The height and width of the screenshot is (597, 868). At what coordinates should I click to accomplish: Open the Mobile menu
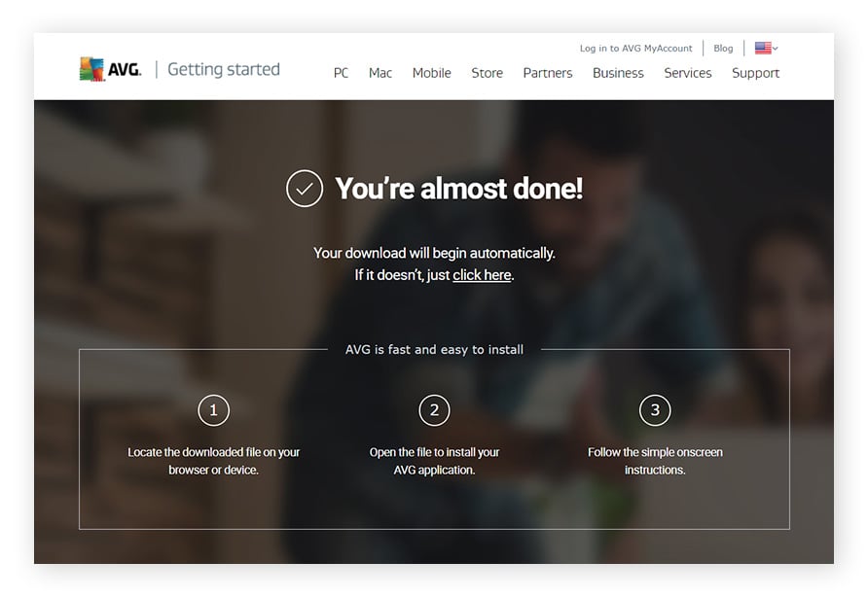(432, 73)
